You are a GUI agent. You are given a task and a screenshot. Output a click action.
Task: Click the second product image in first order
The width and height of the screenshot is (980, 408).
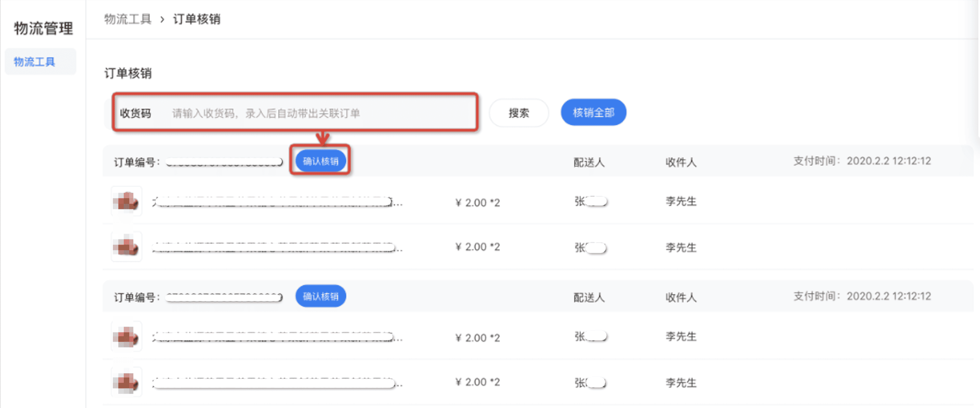pos(126,246)
